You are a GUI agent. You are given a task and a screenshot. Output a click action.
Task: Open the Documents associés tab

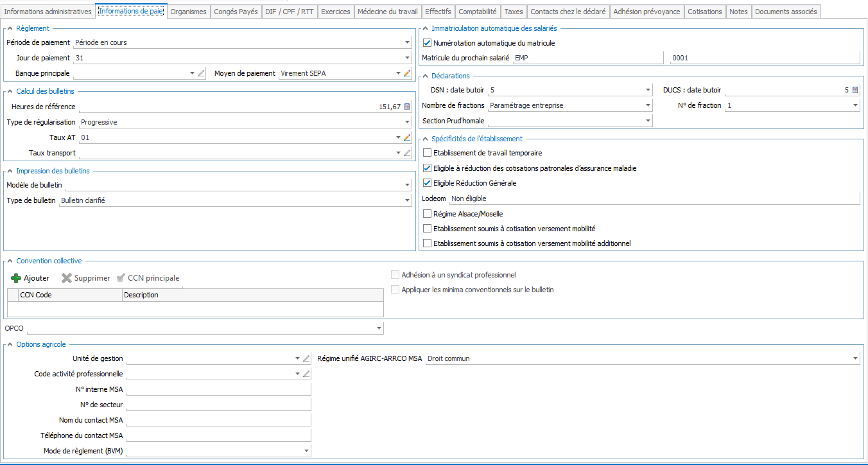pyautogui.click(x=786, y=12)
